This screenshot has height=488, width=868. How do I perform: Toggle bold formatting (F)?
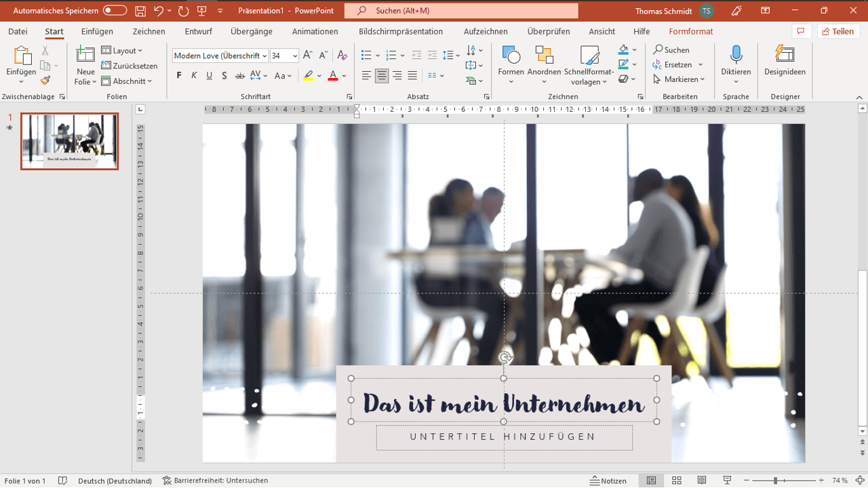pyautogui.click(x=179, y=76)
